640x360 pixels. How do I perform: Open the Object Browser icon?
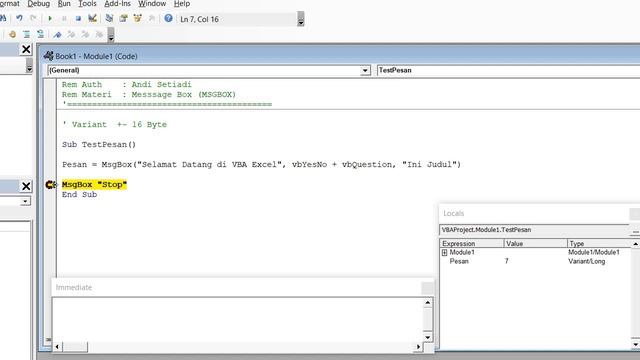click(x=138, y=18)
